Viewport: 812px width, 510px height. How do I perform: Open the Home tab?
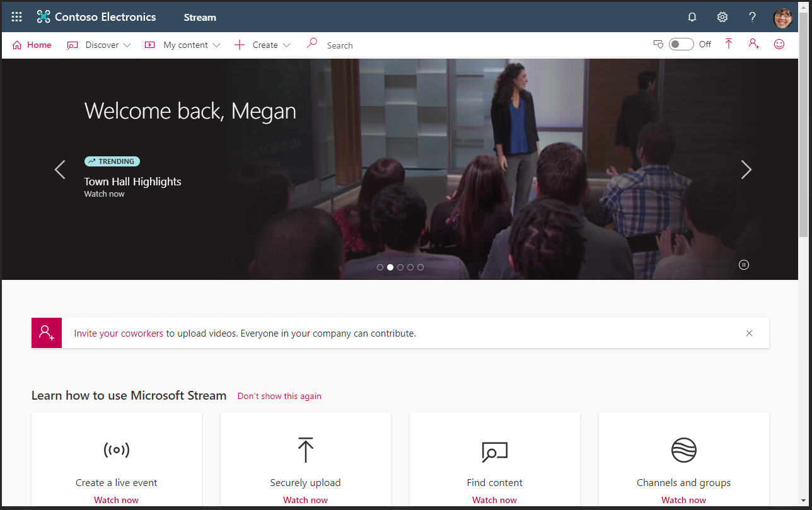point(32,45)
